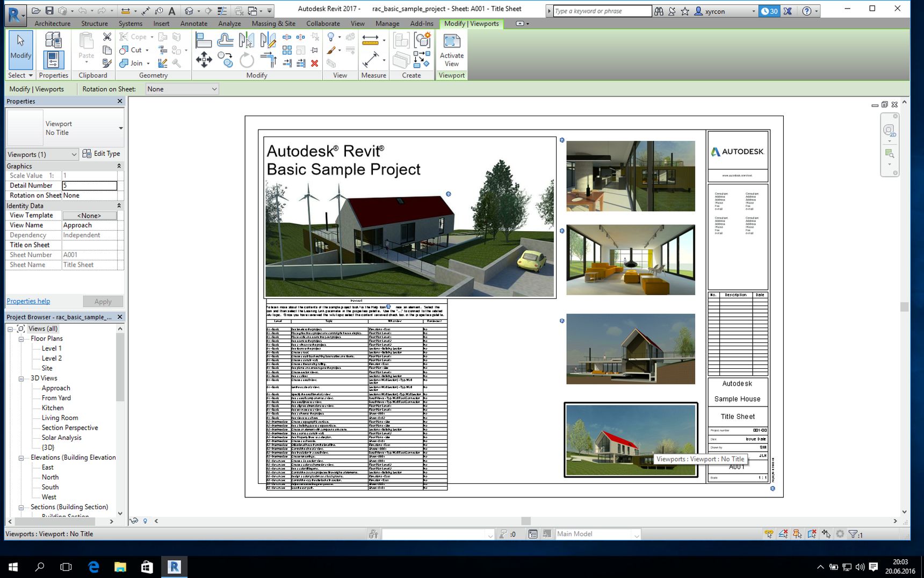Collapse the Graphics properties section

(119, 166)
